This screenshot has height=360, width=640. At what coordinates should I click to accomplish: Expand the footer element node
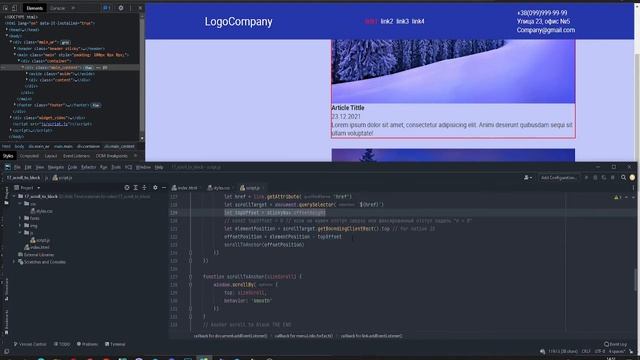point(15,105)
